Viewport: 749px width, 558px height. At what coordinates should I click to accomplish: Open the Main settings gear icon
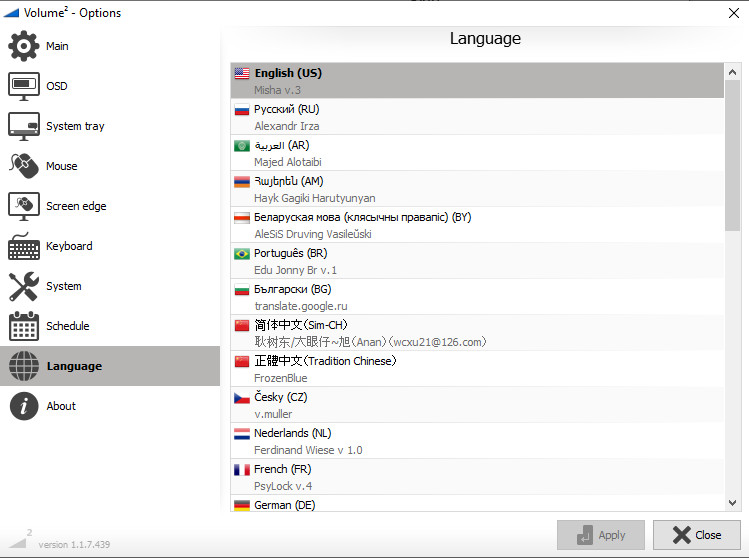24,46
